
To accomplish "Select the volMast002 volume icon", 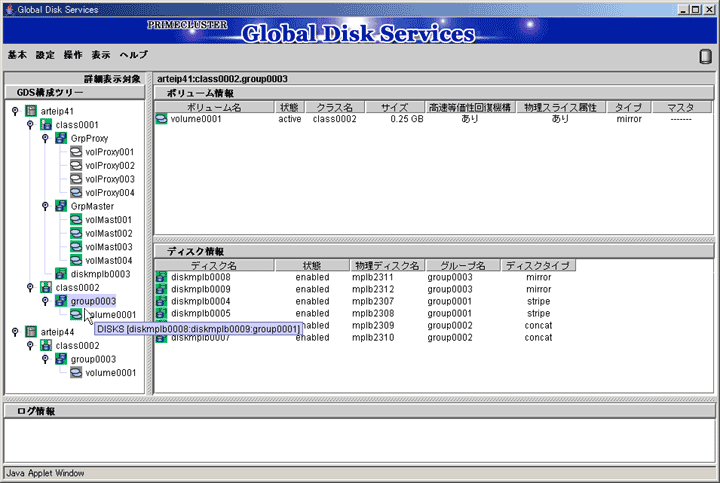I will pos(76,233).
